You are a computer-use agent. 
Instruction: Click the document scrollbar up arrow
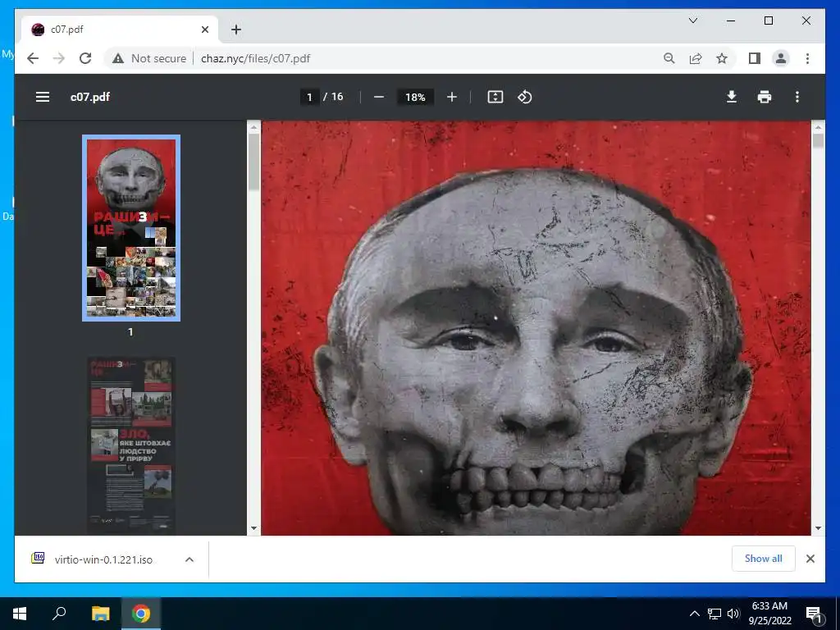(818, 127)
